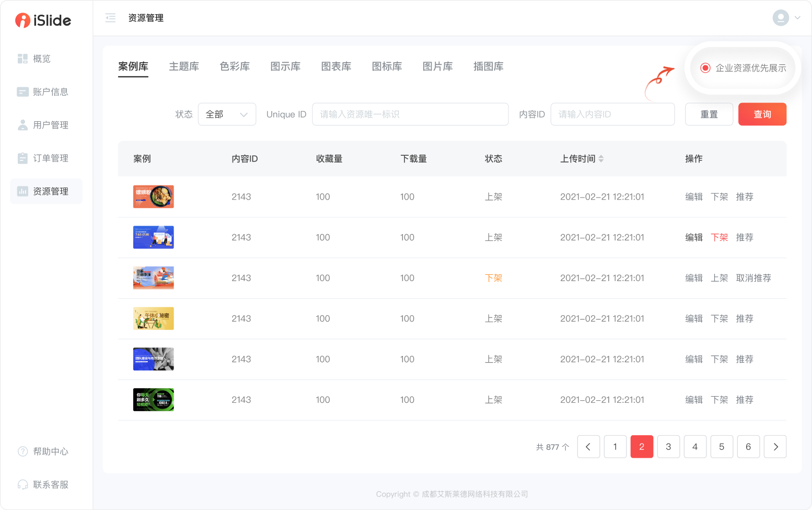This screenshot has height=510, width=812.
Task: Click the 重置 reset button
Action: coord(709,114)
